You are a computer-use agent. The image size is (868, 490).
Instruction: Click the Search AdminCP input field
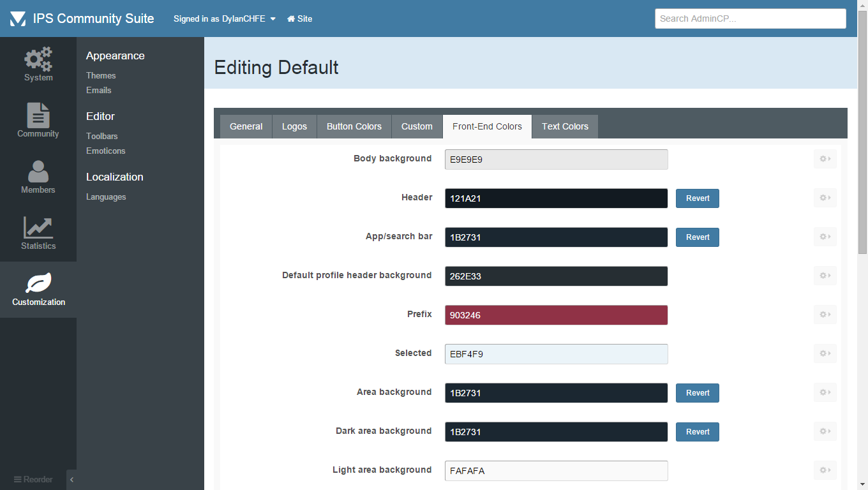[750, 19]
